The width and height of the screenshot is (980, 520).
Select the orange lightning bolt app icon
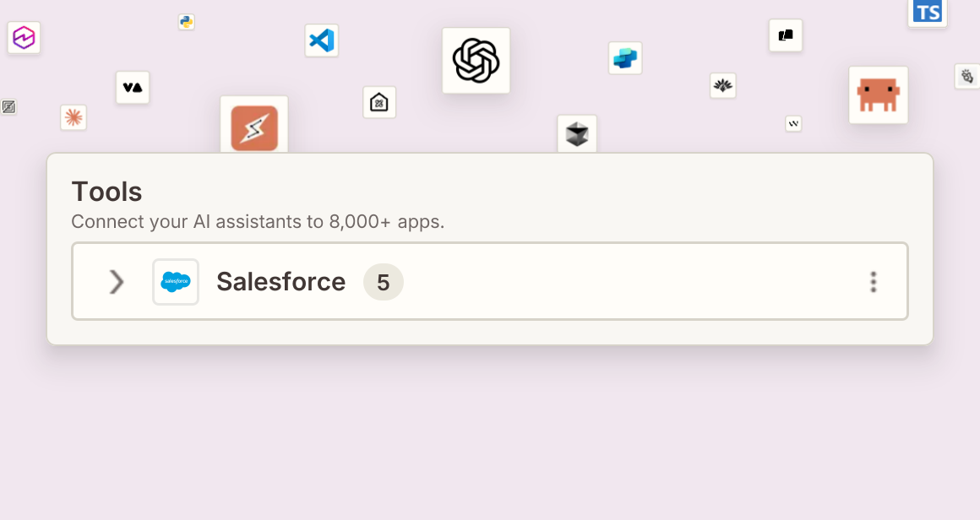(254, 127)
